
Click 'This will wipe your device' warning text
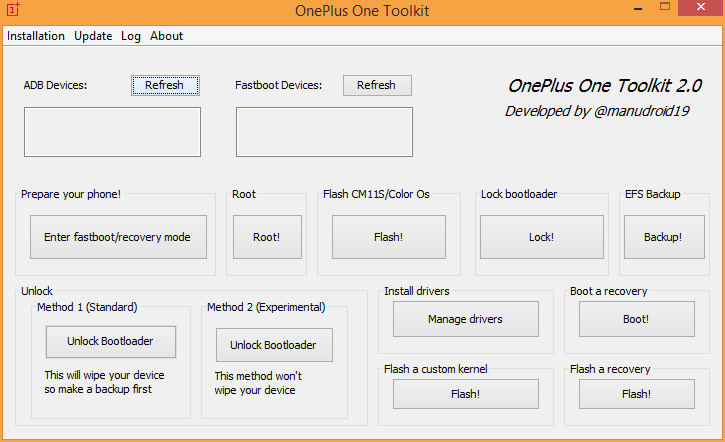[x=104, y=382]
